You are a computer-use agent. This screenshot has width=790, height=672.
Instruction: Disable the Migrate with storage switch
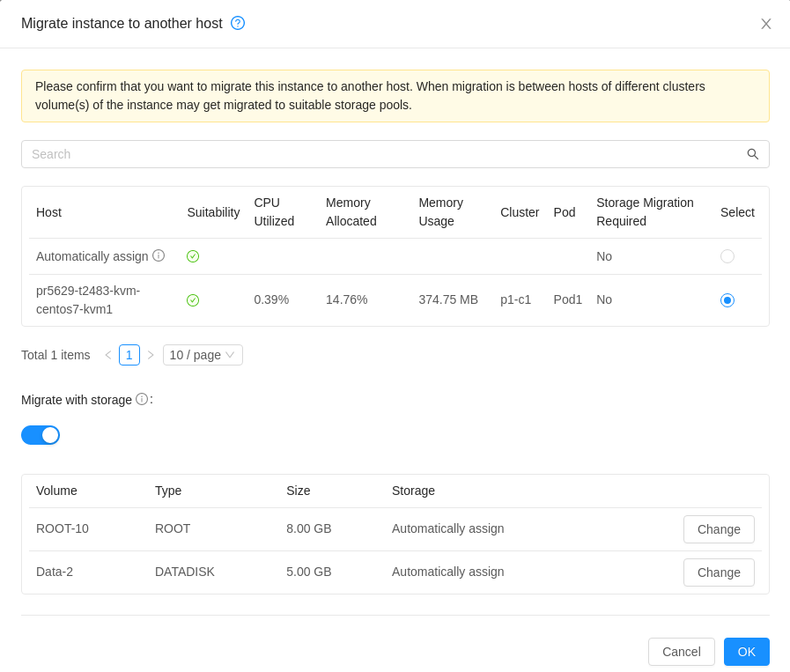coord(41,435)
